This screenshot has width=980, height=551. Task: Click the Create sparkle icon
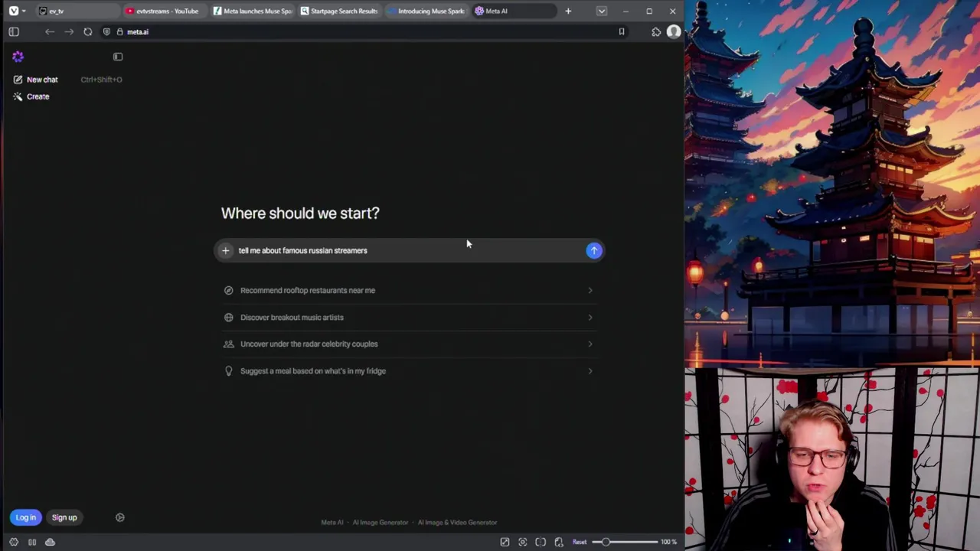click(x=18, y=96)
